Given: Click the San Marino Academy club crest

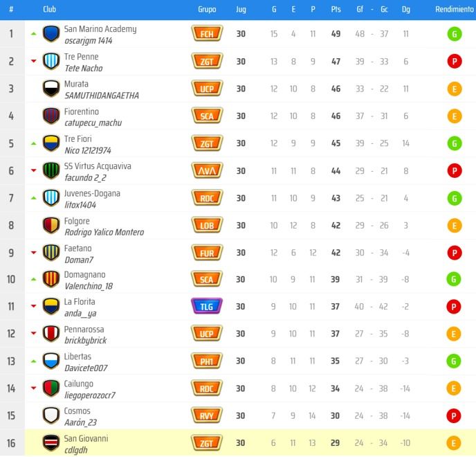Looking at the screenshot, I should click(51, 34).
